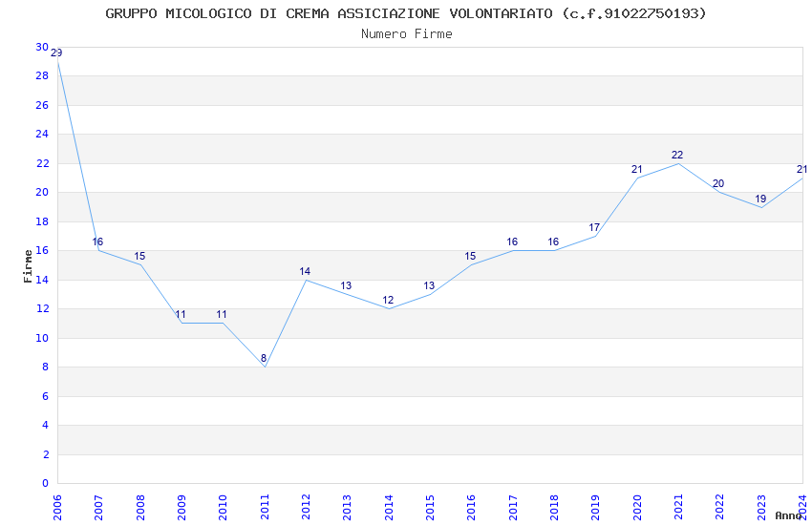This screenshot has width=812, height=525.
Task: Select the data point 12 at 2014
Action: (x=388, y=300)
